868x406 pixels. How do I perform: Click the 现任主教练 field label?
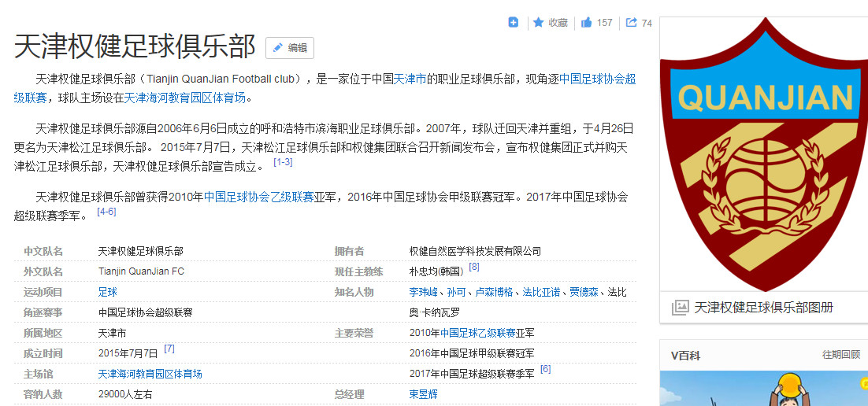pos(358,271)
